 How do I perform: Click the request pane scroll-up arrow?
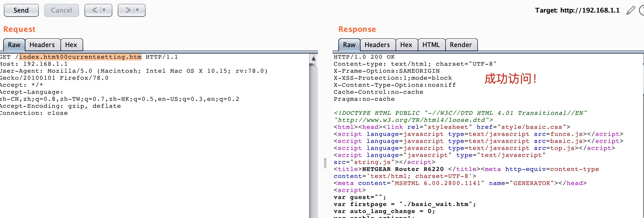point(314,58)
